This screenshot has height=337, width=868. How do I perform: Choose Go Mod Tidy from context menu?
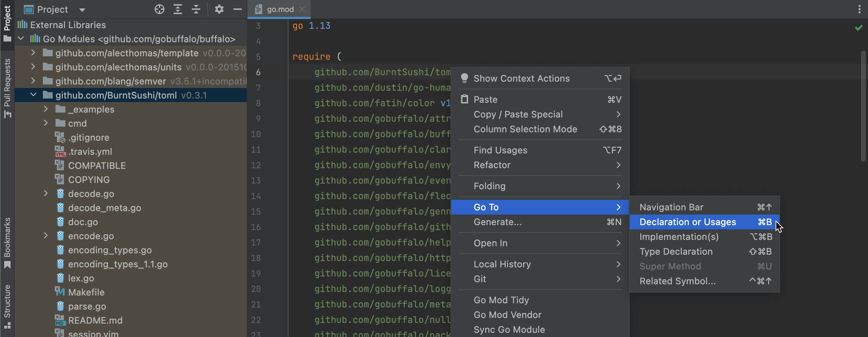pyautogui.click(x=501, y=300)
